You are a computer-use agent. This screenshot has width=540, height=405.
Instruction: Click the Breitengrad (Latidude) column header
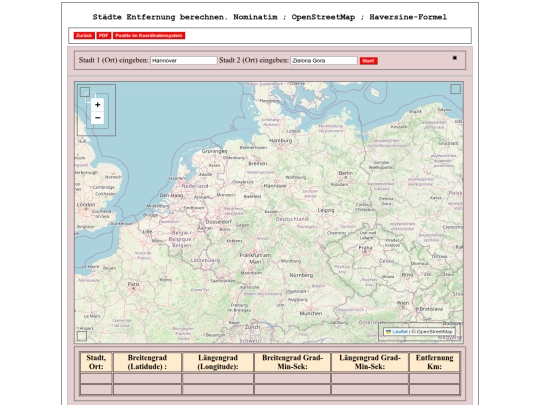point(147,362)
